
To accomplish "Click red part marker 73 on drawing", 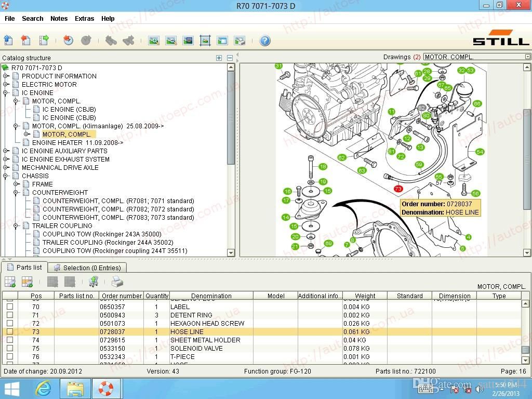I will [x=398, y=189].
